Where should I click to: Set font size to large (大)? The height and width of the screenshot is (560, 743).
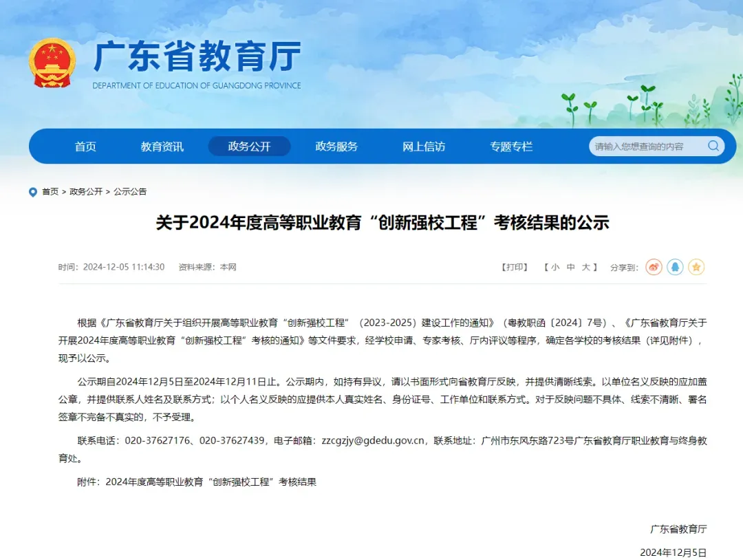[586, 267]
